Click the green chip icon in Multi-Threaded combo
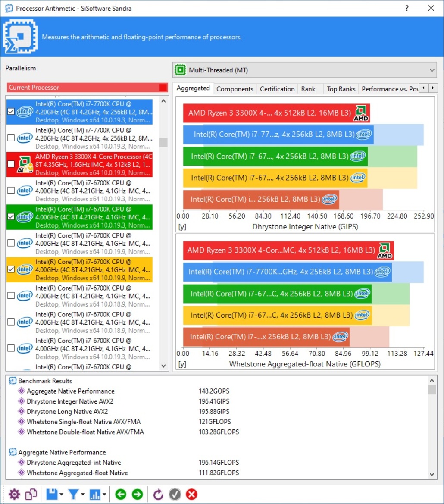This screenshot has width=444, height=504. pos(180,70)
